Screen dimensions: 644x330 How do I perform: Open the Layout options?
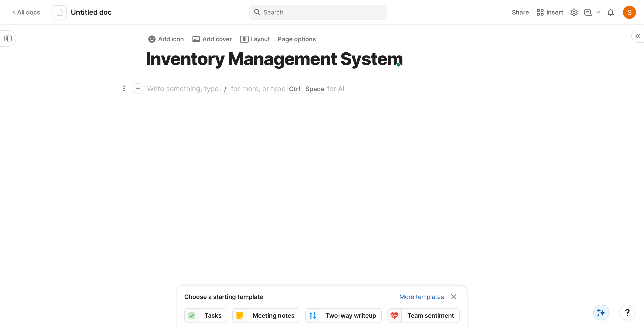pos(255,39)
